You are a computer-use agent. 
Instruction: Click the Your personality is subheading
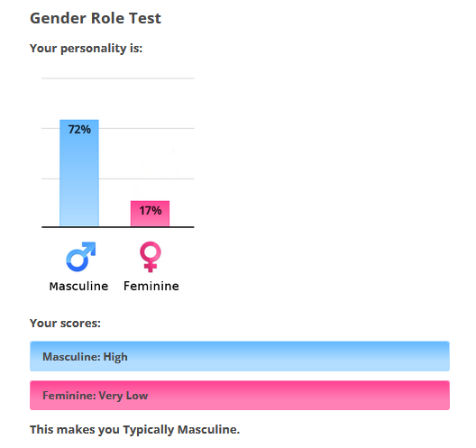(86, 49)
